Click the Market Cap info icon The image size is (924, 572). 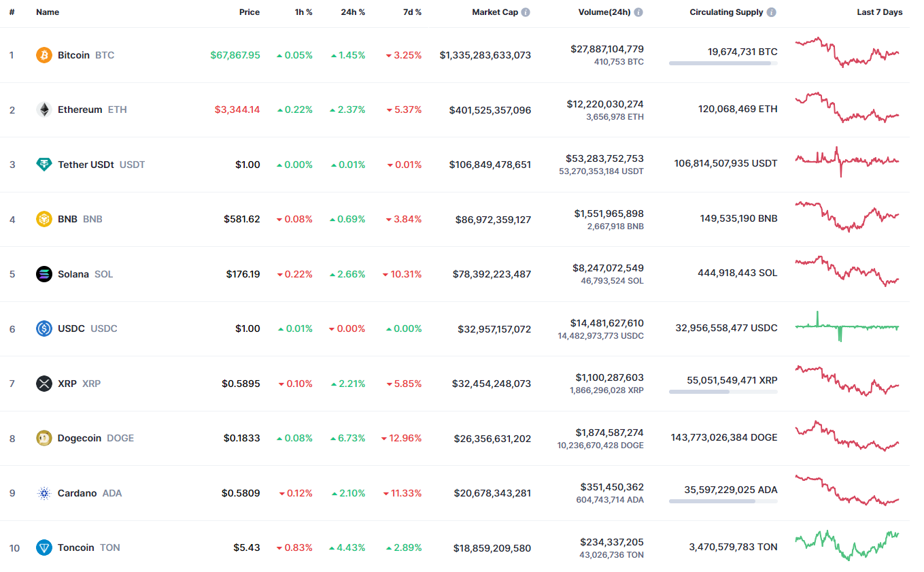tap(526, 12)
